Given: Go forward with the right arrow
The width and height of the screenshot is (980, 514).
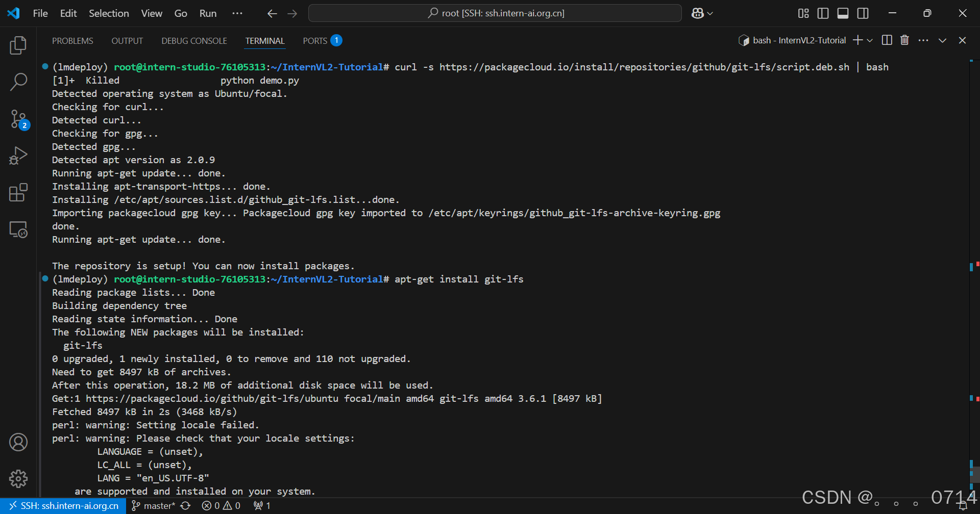Looking at the screenshot, I should 292,14.
